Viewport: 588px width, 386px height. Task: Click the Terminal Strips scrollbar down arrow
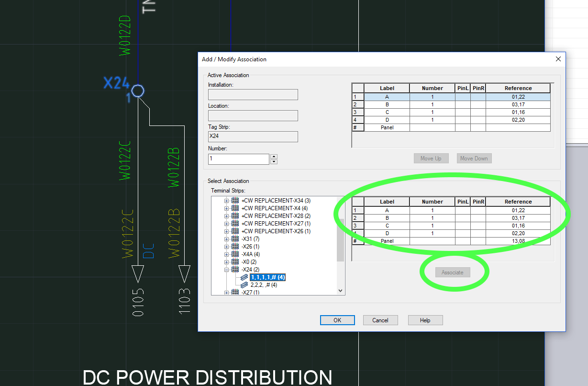[x=341, y=291]
